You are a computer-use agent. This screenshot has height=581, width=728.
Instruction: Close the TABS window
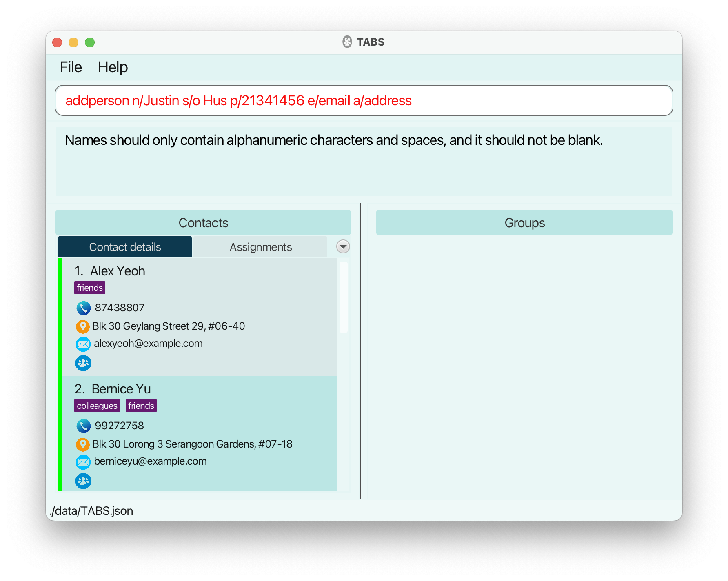pos(57,42)
